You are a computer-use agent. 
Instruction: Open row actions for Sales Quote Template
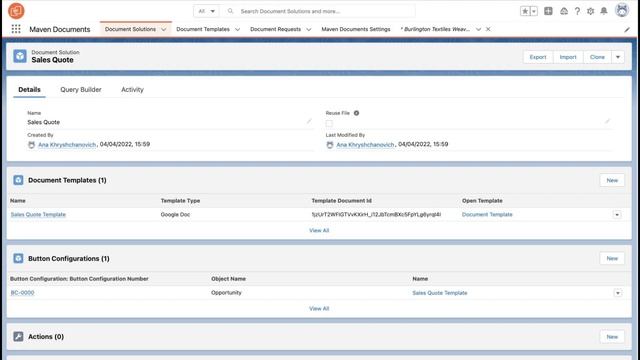tap(617, 215)
